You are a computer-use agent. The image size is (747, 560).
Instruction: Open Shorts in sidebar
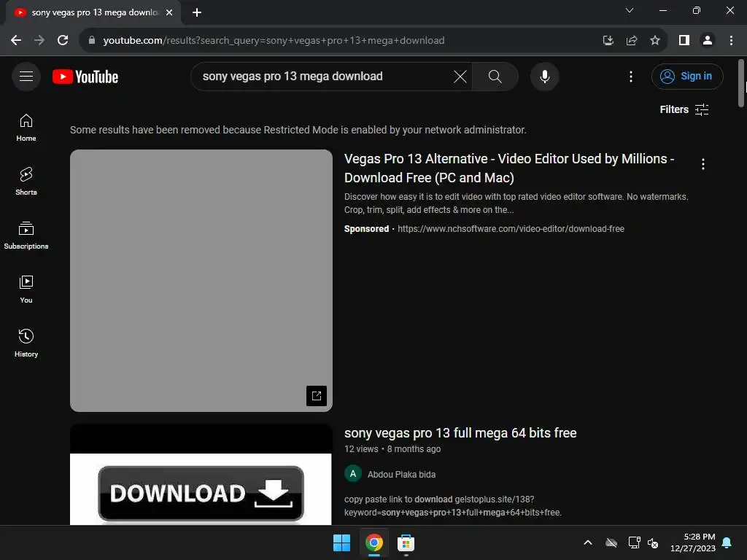pyautogui.click(x=26, y=182)
